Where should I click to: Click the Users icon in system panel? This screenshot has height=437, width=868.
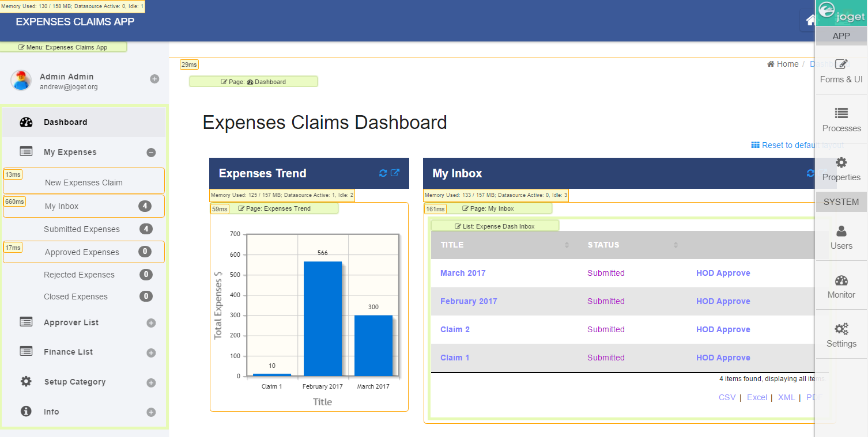click(x=841, y=231)
